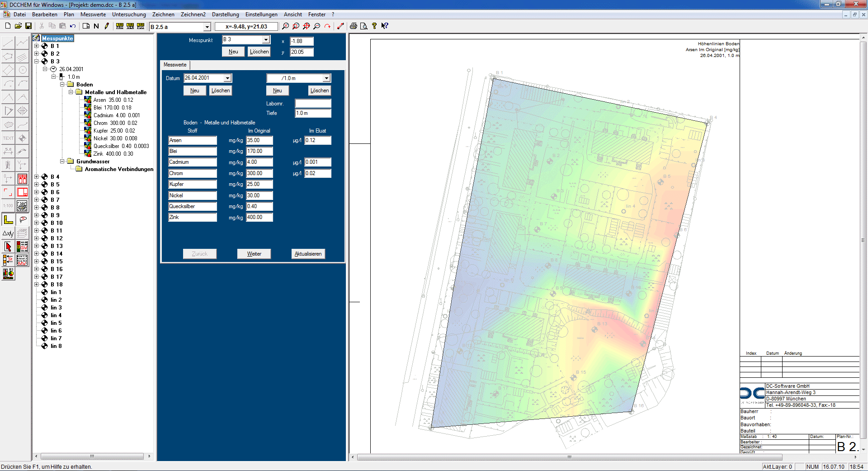This screenshot has width=868, height=471.
Task: Undo the last action
Action: tap(73, 26)
